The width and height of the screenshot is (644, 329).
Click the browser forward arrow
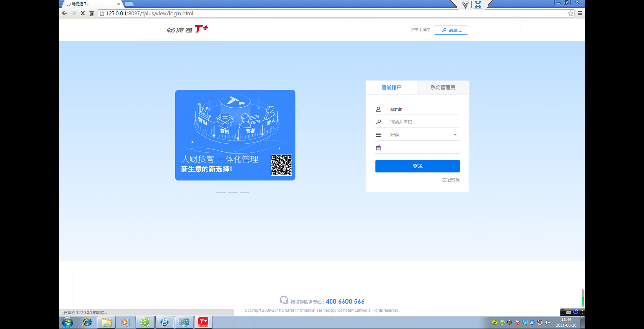click(x=73, y=13)
